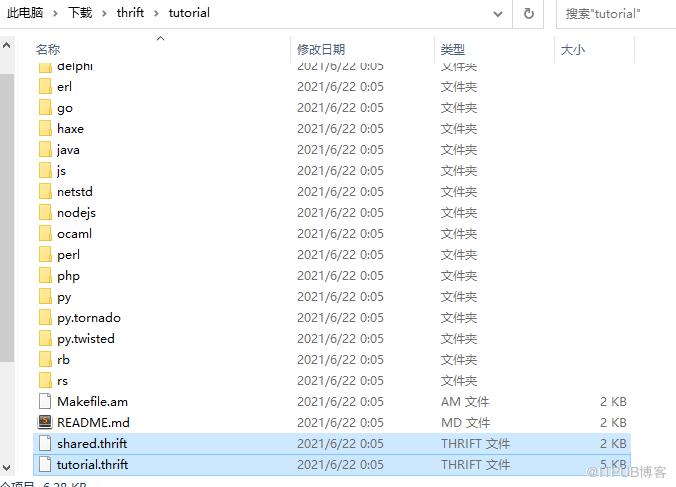This screenshot has height=487, width=676.
Task: Click the netstd folder icon
Action: 45,191
